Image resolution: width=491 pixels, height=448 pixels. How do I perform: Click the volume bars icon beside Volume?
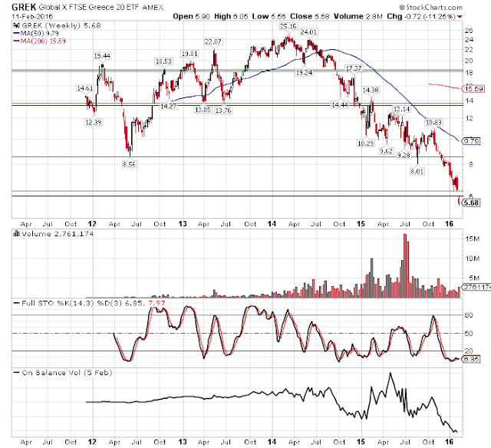coord(16,233)
